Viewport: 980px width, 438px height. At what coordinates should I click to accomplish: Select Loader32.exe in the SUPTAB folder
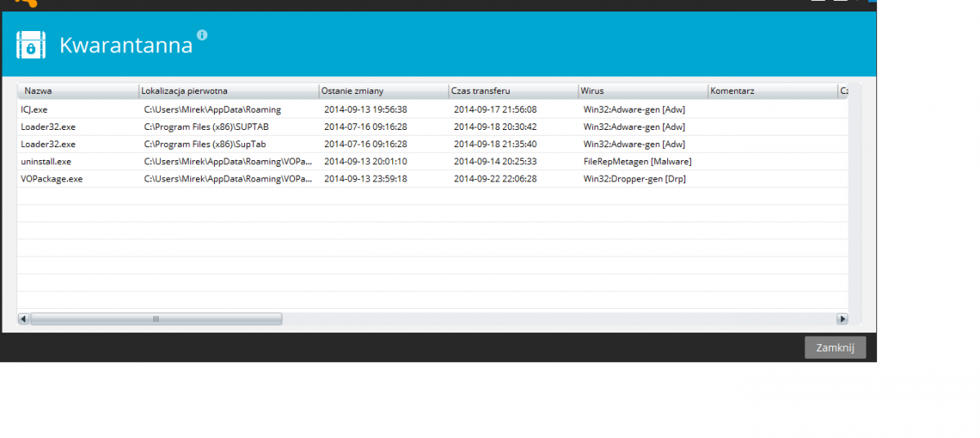(433, 127)
